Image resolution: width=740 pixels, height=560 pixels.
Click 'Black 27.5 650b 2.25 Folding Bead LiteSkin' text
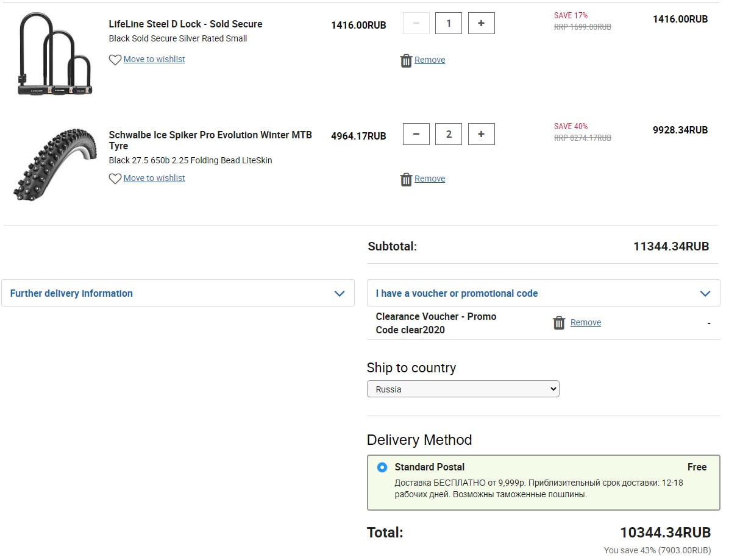[190, 160]
